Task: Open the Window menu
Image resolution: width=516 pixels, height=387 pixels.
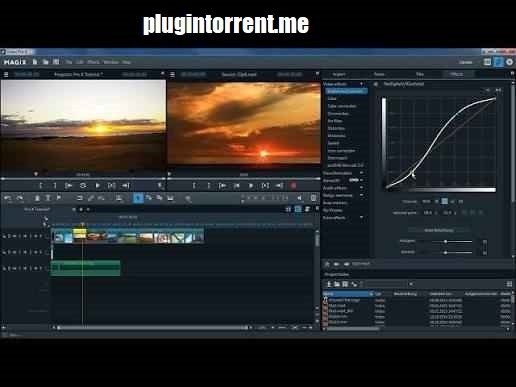Action: tap(111, 62)
